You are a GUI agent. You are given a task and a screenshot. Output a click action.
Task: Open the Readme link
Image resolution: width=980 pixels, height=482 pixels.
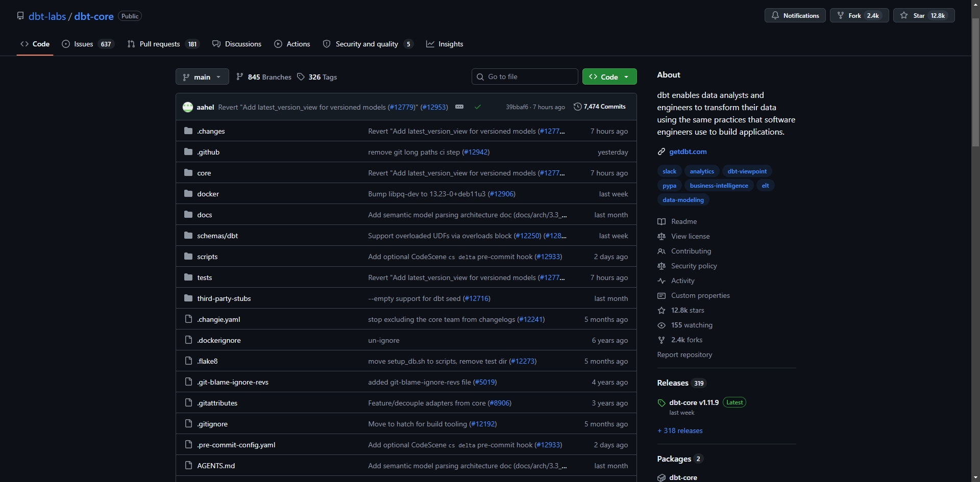click(677, 221)
